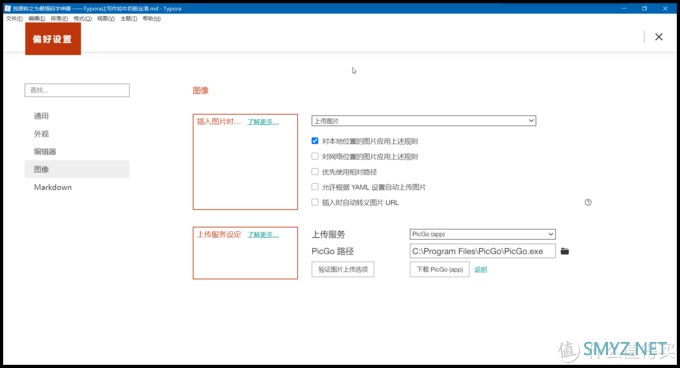Click the Typora icon in title bar
This screenshot has width=680, height=368.
(7, 8)
